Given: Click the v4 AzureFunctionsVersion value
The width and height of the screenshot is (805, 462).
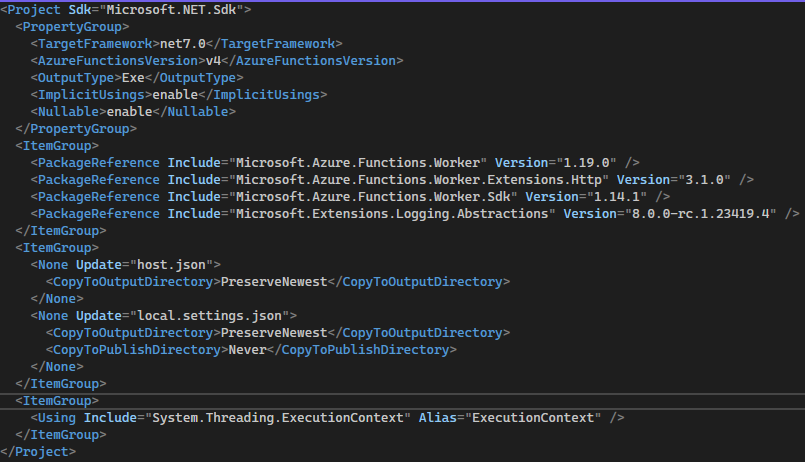Looking at the screenshot, I should pos(213,61).
